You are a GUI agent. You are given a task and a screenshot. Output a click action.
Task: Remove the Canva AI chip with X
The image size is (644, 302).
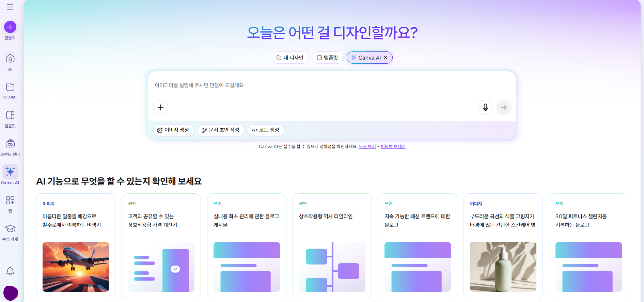386,58
